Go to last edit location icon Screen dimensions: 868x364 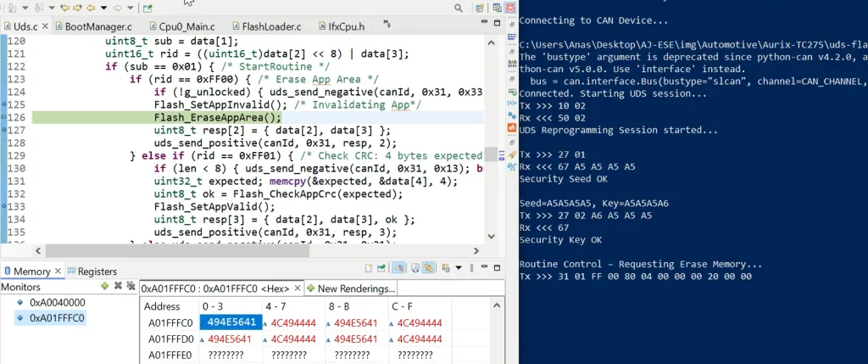point(64,8)
